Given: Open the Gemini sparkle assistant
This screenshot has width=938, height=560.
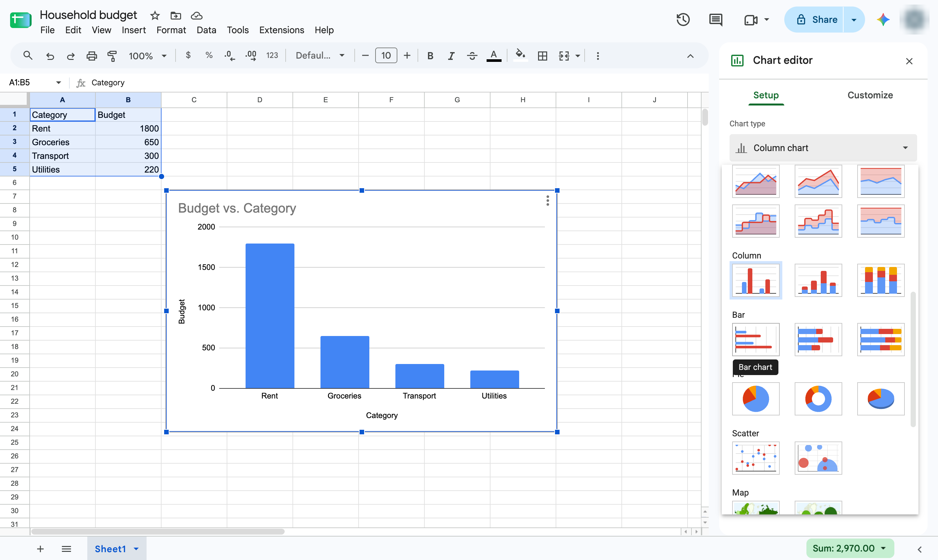Looking at the screenshot, I should pos(883,20).
